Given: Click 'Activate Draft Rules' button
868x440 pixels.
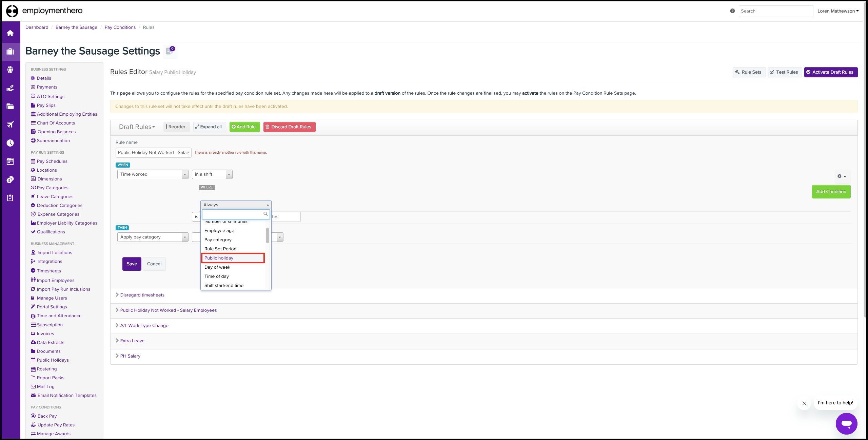Looking at the screenshot, I should tap(830, 72).
